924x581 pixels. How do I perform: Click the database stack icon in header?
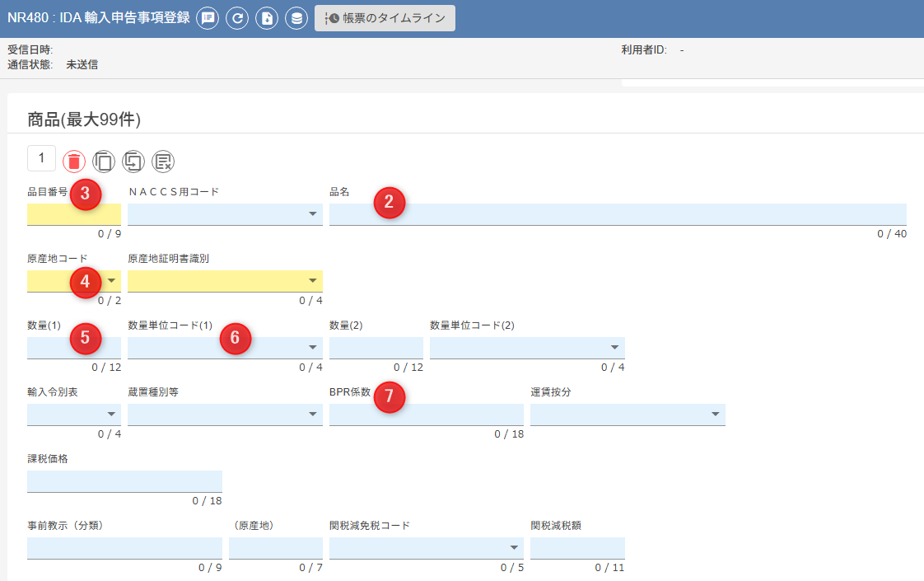296,18
